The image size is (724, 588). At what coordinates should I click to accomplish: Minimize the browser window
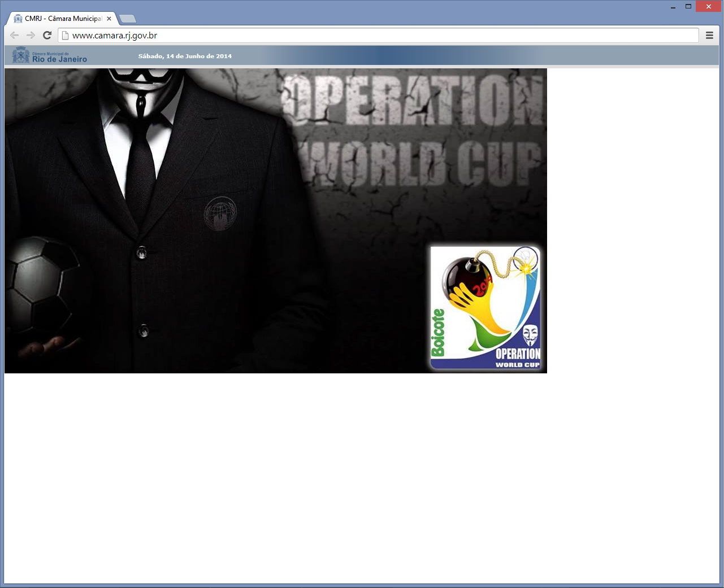click(673, 7)
